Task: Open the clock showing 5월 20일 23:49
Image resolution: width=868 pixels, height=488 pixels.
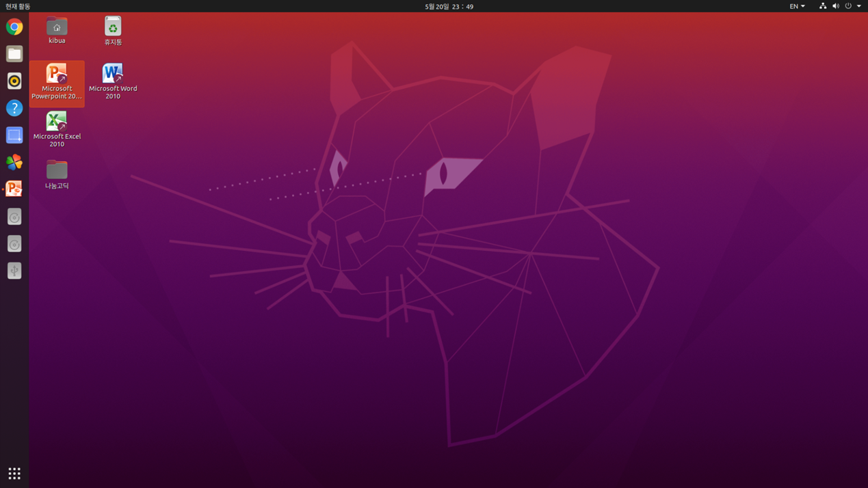Action: (449, 6)
